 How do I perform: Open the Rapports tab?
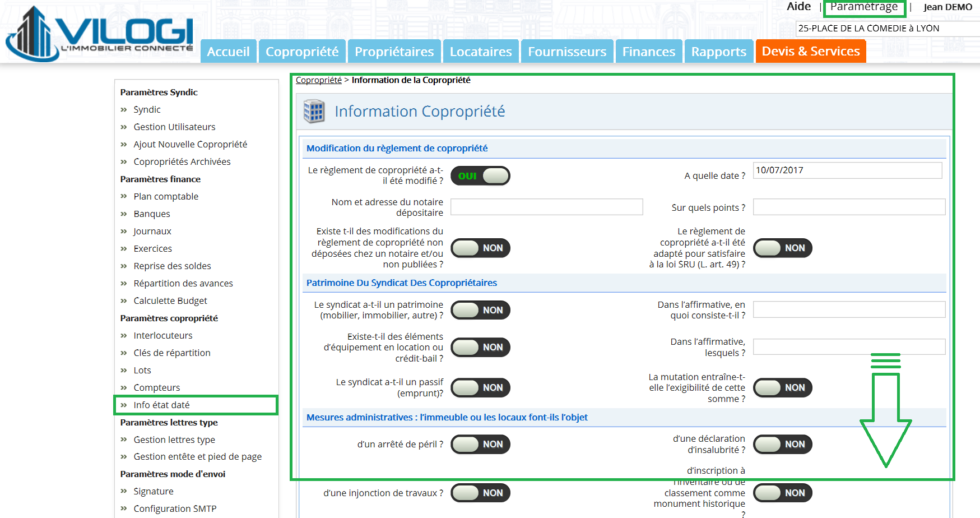[719, 51]
